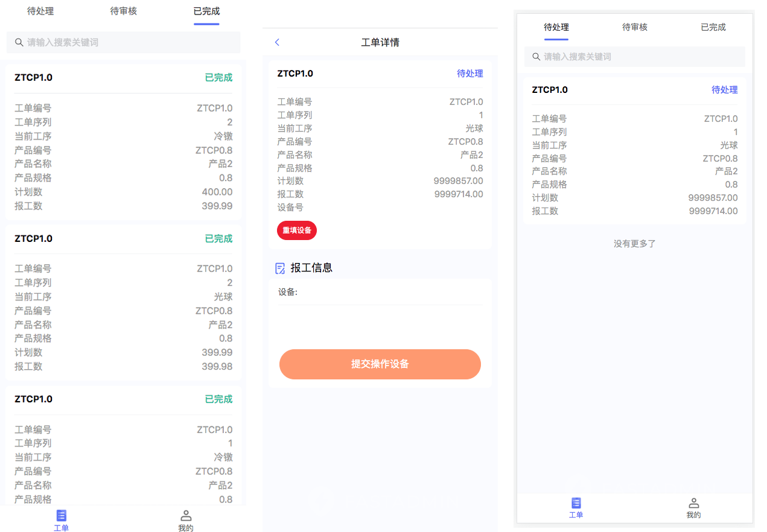Click 已完成 status of third left card
Image resolution: width=767 pixels, height=532 pixels.
(218, 399)
